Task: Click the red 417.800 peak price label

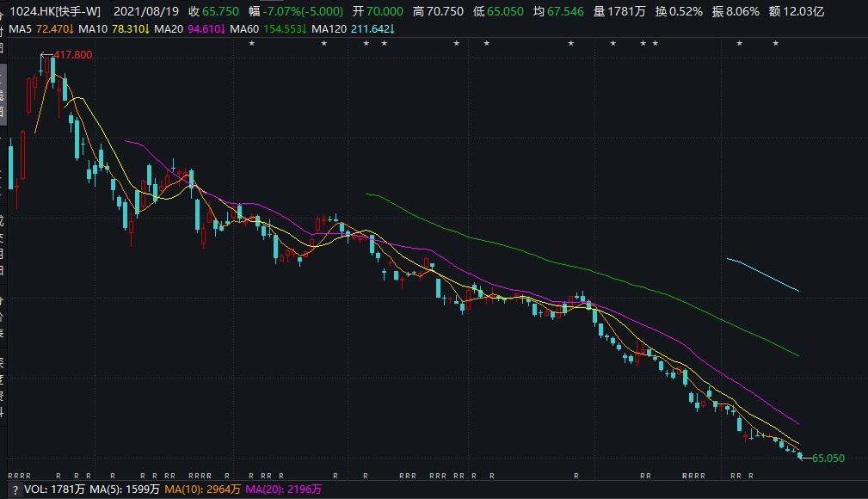Action: pyautogui.click(x=73, y=55)
